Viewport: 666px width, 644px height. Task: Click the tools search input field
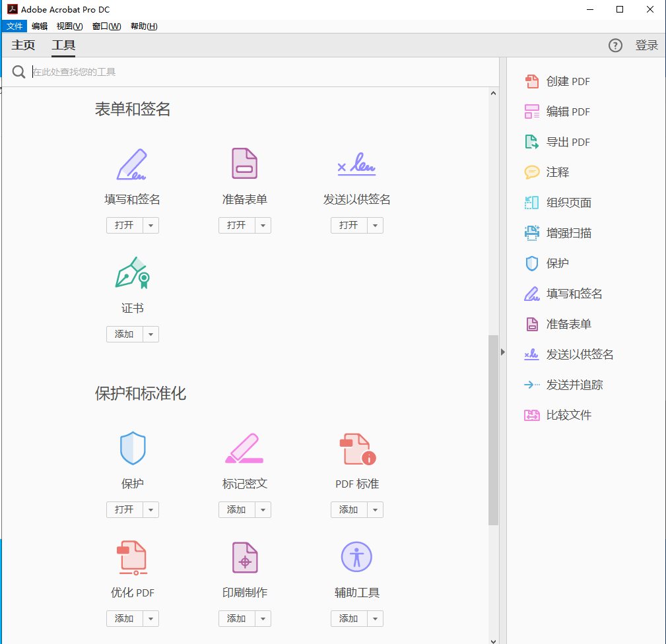click(x=263, y=72)
